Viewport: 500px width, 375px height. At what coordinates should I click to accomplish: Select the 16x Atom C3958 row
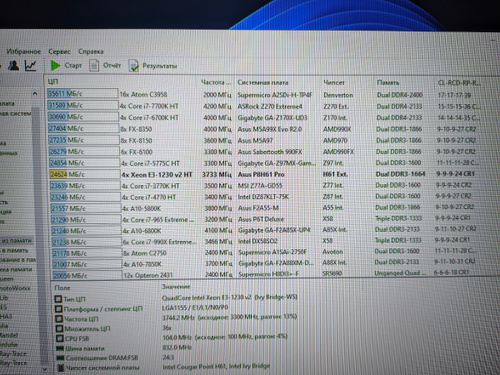(x=263, y=95)
